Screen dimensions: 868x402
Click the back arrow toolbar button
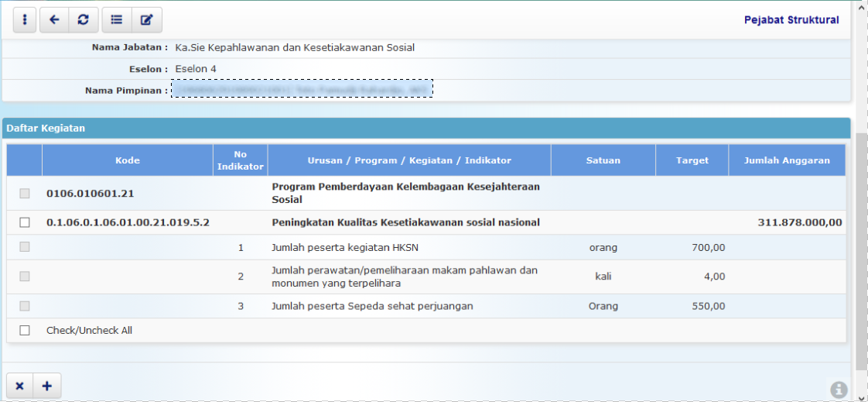click(x=54, y=20)
